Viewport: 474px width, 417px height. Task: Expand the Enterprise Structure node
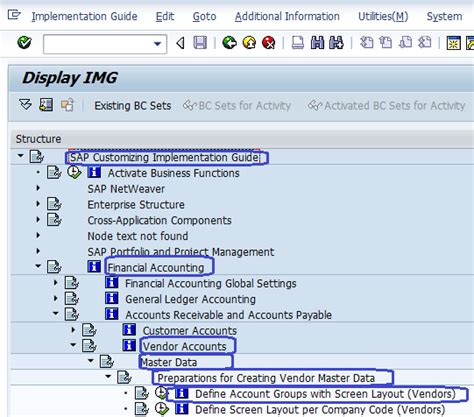click(38, 203)
